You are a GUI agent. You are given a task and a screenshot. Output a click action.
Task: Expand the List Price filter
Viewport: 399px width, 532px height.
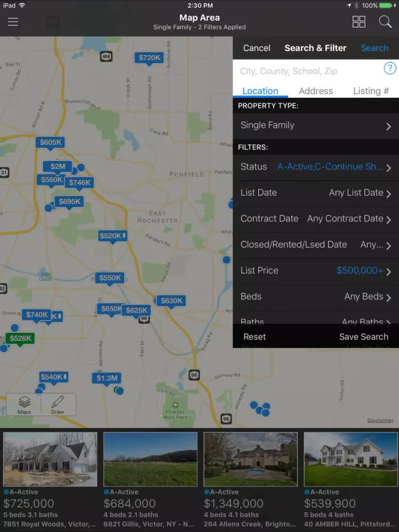pos(315,271)
